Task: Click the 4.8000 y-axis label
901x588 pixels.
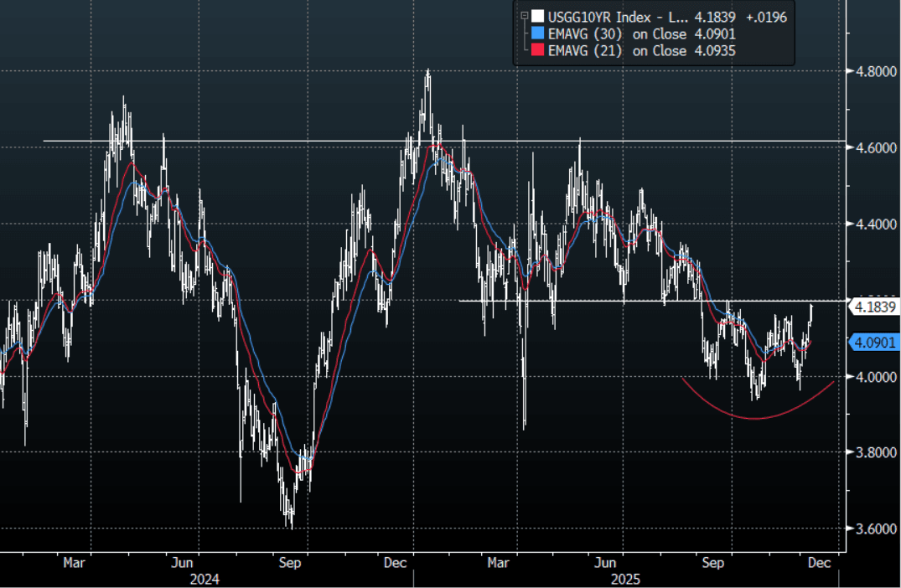Action: tap(873, 71)
